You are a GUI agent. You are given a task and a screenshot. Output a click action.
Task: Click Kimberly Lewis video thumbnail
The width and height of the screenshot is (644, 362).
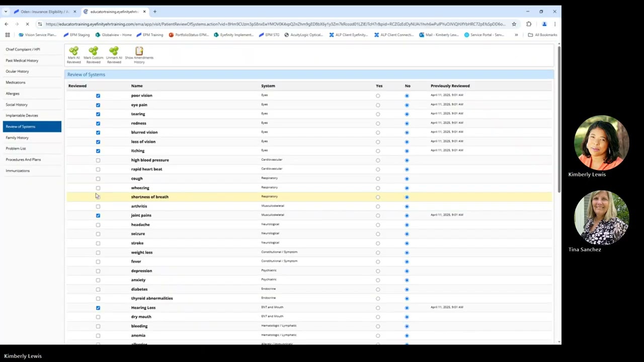tap(601, 143)
